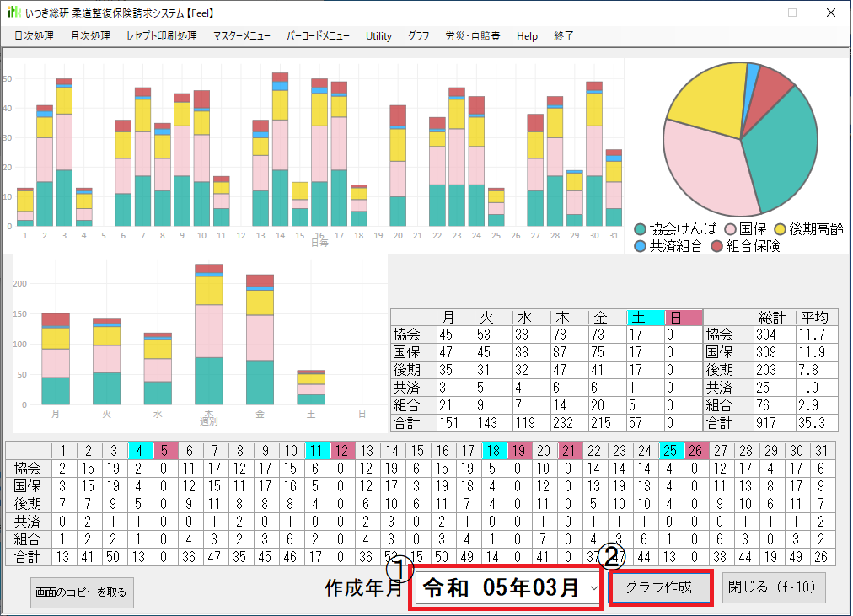Click the 組合保険 red legend marker
This screenshot has width=853, height=616.
(716, 246)
